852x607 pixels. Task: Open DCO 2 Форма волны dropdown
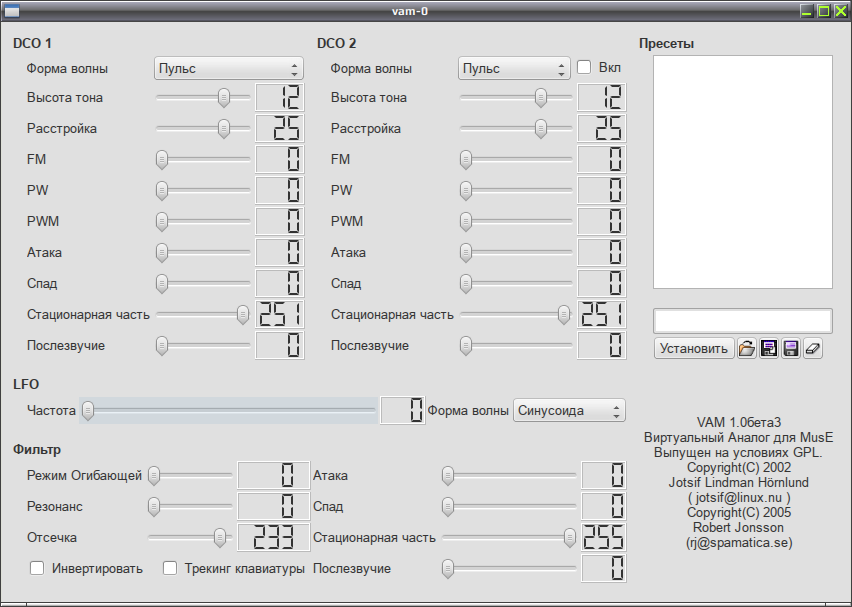(x=514, y=68)
